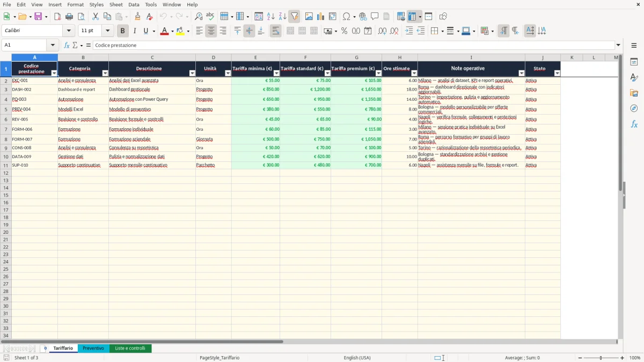The width and height of the screenshot is (644, 362).
Task: Open the Function Wizard (fx) beside formula bar
Action: click(67, 46)
